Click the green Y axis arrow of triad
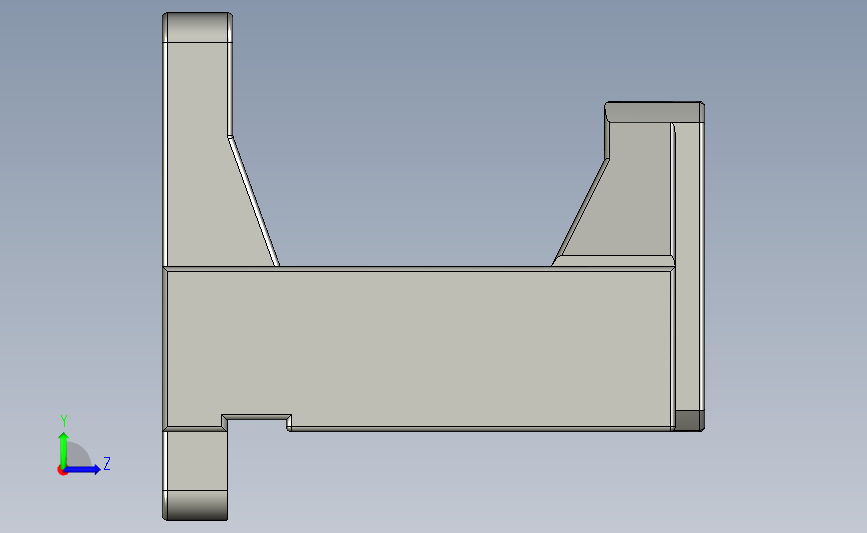The height and width of the screenshot is (533, 867). pyautogui.click(x=63, y=449)
